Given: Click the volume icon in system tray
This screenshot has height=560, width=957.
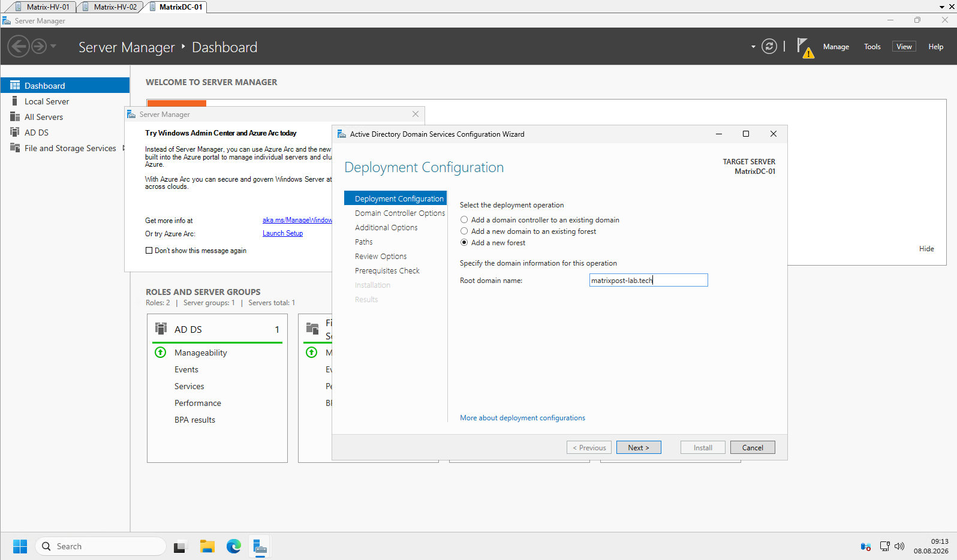Looking at the screenshot, I should tap(899, 546).
